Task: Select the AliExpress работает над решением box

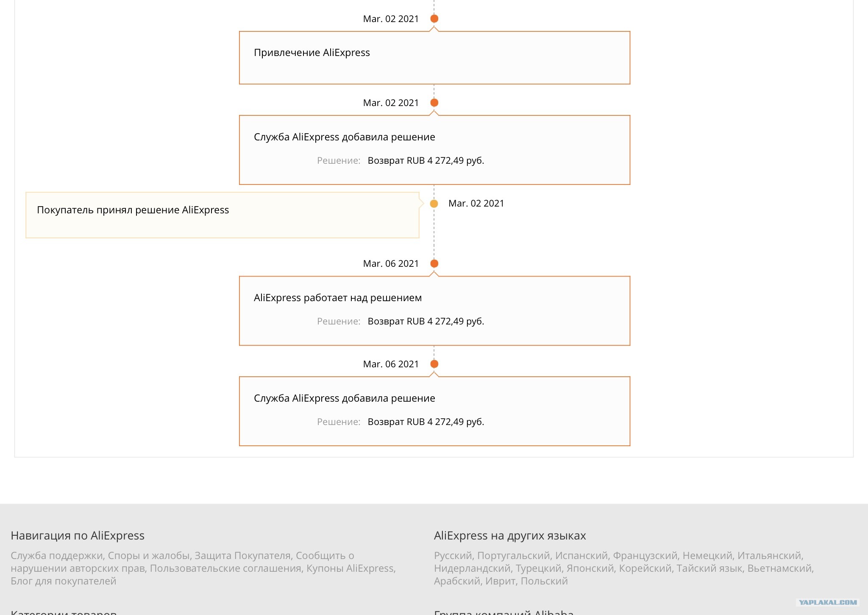Action: (434, 311)
